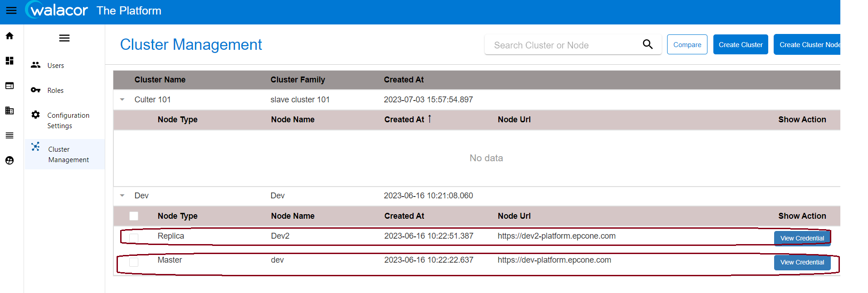The height and width of the screenshot is (293, 868).
Task: Click the search magnifier icon
Action: [648, 44]
